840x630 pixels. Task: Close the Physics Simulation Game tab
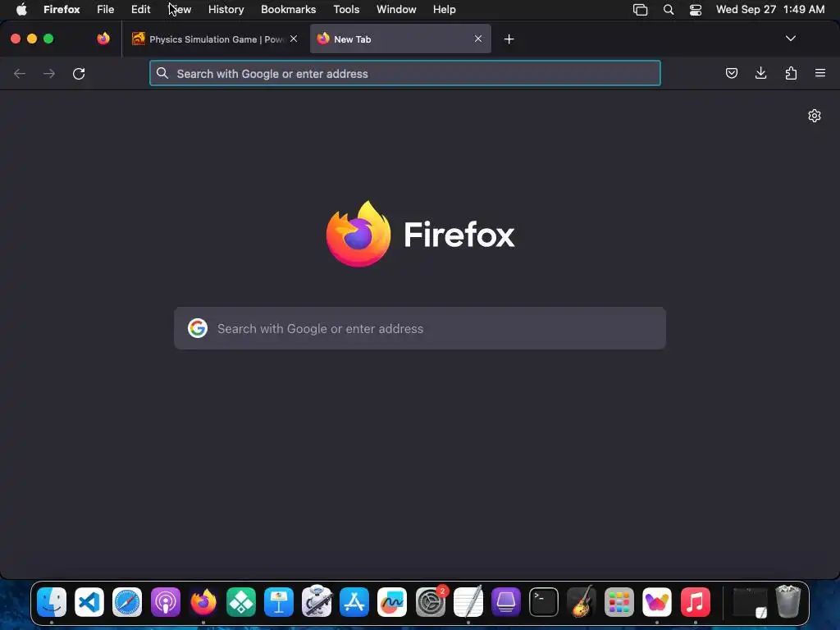click(294, 39)
